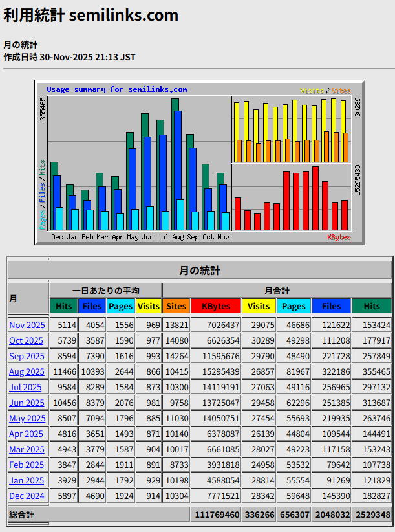This screenshot has width=395, height=532.
Task: Click the blue daily average Files header
Action: [92, 306]
